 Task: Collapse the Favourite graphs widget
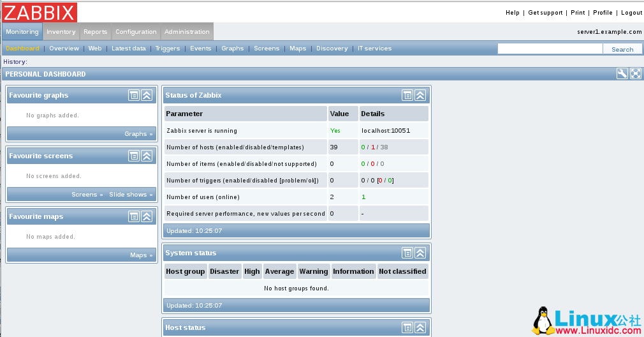click(x=147, y=95)
